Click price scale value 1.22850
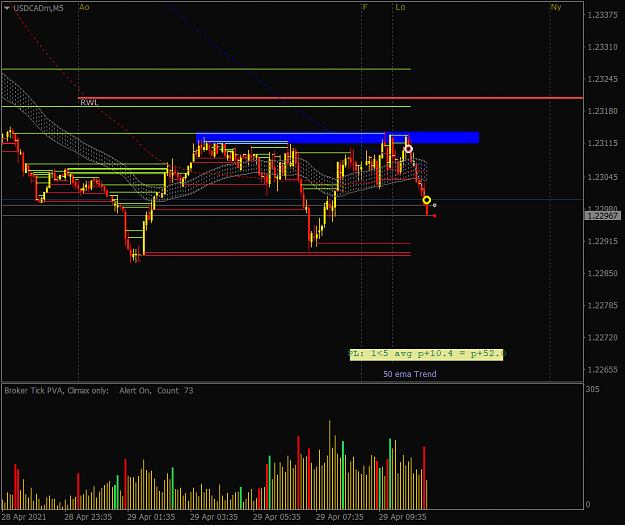 (602, 273)
